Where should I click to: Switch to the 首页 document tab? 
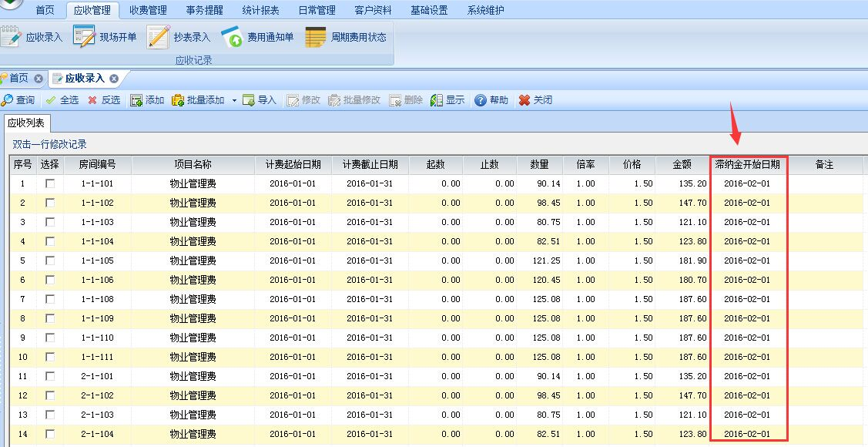tap(18, 78)
